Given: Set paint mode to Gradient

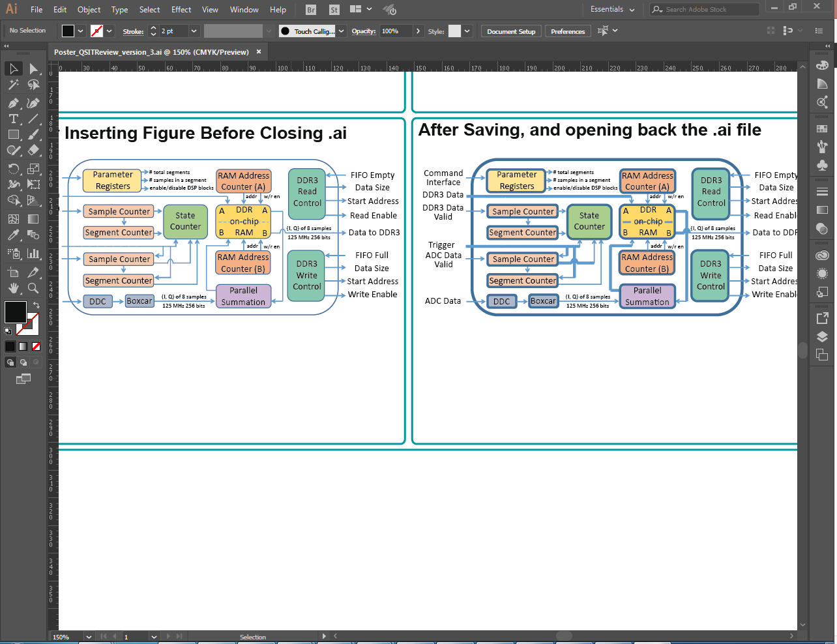Looking at the screenshot, I should 23,346.
